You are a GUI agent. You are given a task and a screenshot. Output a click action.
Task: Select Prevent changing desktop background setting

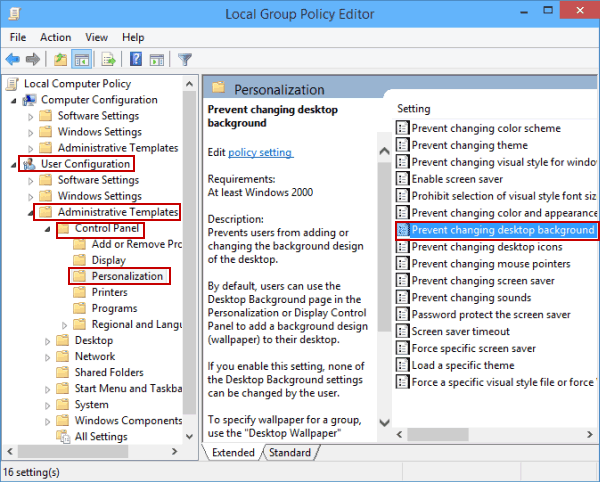point(503,230)
